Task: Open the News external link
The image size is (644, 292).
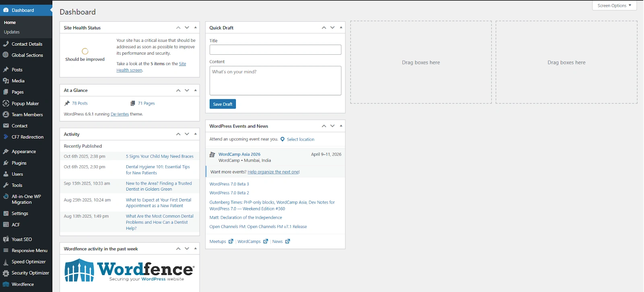Action: 281,242
